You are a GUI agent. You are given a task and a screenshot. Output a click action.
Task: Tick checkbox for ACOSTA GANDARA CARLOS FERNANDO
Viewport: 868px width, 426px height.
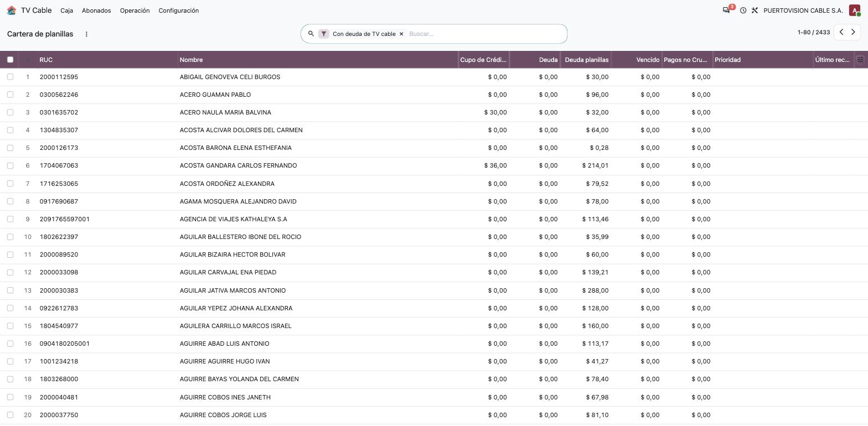click(10, 165)
